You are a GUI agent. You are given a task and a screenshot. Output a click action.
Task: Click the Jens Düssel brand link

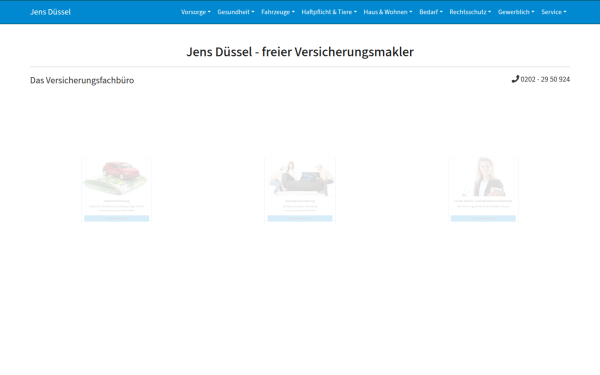[x=51, y=12]
